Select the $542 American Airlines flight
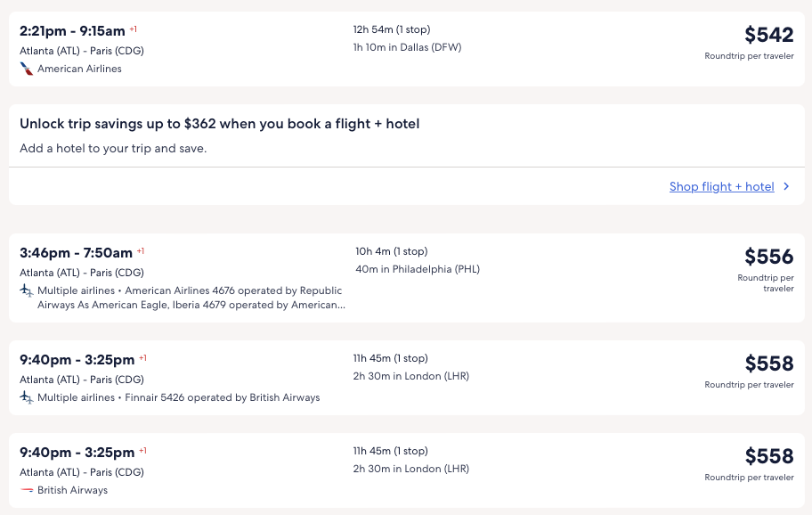Image resolution: width=812 pixels, height=515 pixels. (x=768, y=36)
